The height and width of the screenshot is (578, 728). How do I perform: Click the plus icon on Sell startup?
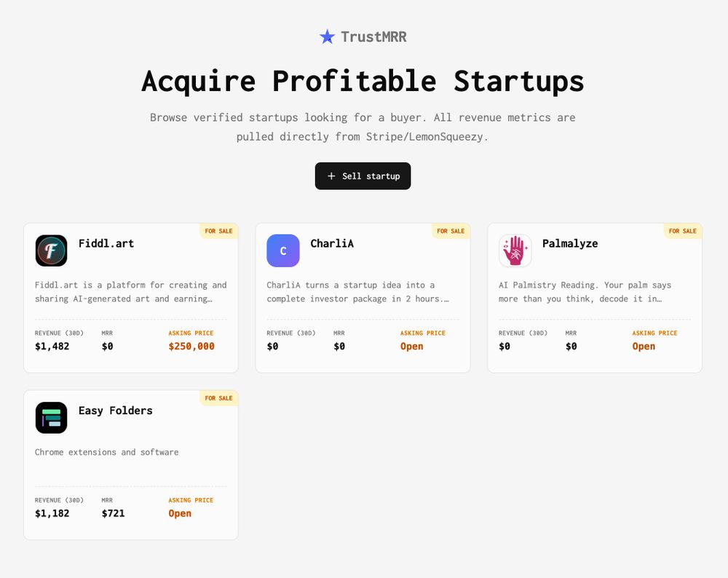(x=331, y=176)
